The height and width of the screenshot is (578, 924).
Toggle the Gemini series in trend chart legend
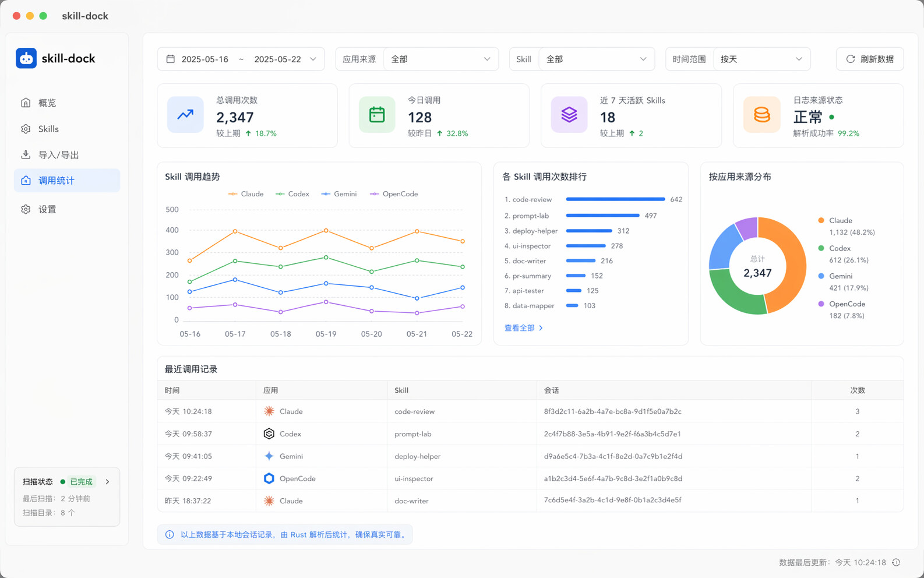339,194
